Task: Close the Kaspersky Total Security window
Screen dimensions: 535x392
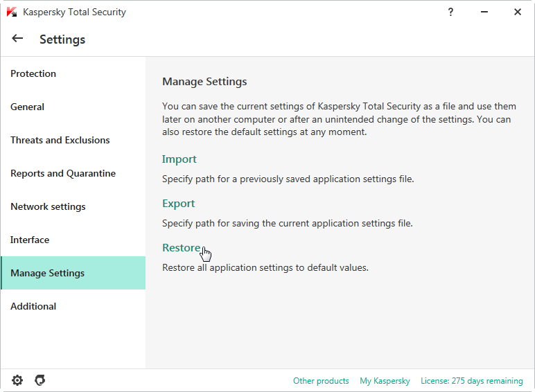Action: coord(517,12)
